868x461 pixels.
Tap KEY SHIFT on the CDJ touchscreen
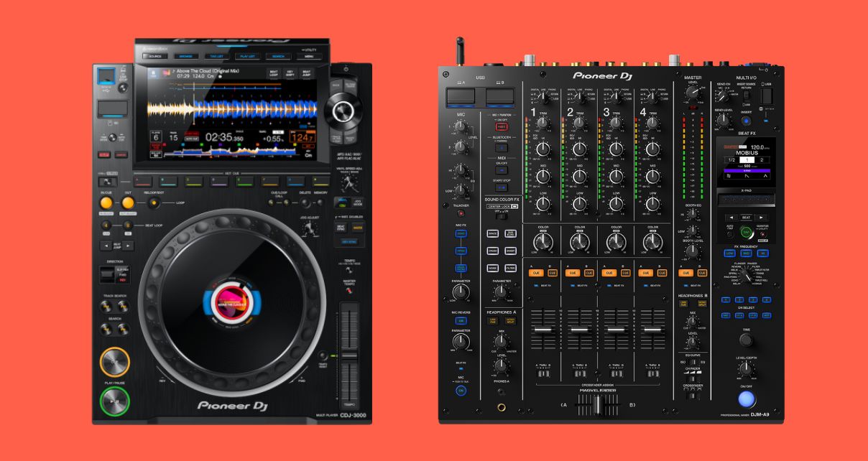click(x=290, y=73)
